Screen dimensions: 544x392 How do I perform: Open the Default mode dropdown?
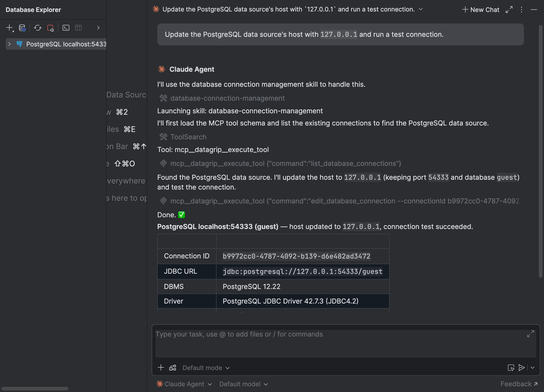tap(206, 368)
